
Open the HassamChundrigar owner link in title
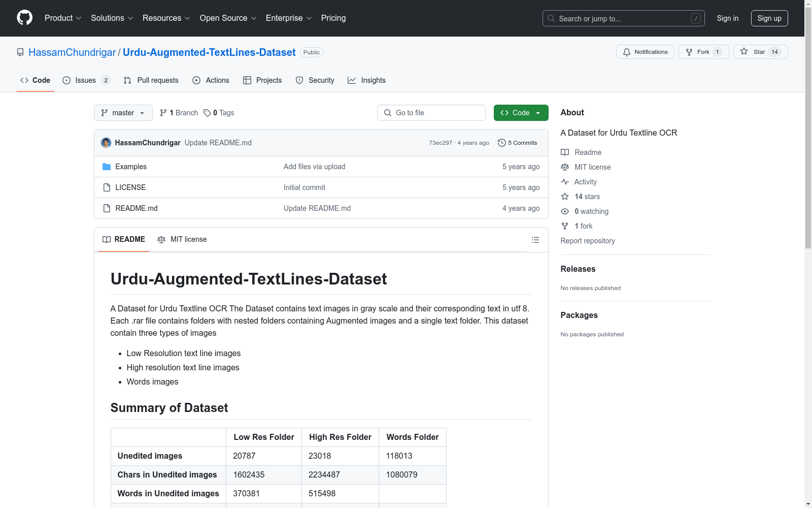72,52
